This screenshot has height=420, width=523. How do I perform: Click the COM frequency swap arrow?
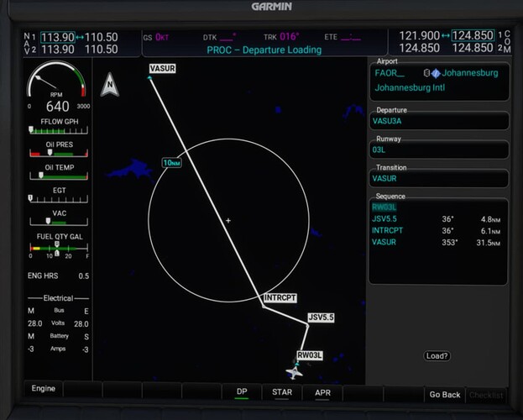tap(446, 35)
